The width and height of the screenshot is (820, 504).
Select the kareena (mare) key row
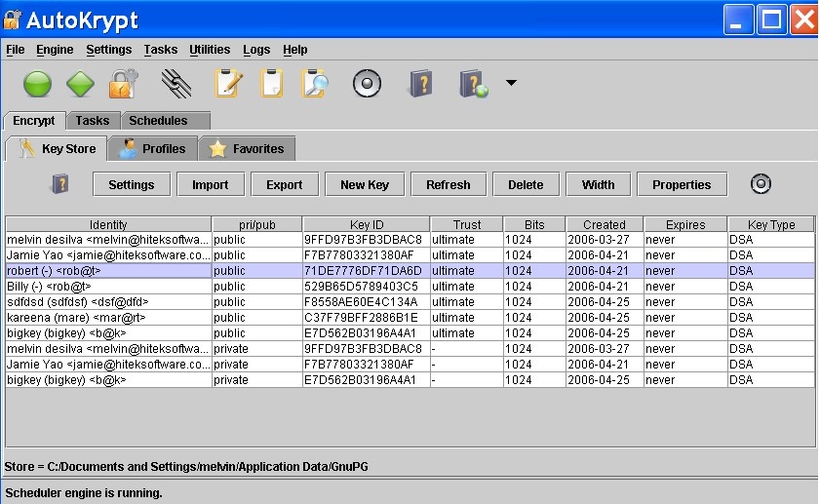coord(107,318)
